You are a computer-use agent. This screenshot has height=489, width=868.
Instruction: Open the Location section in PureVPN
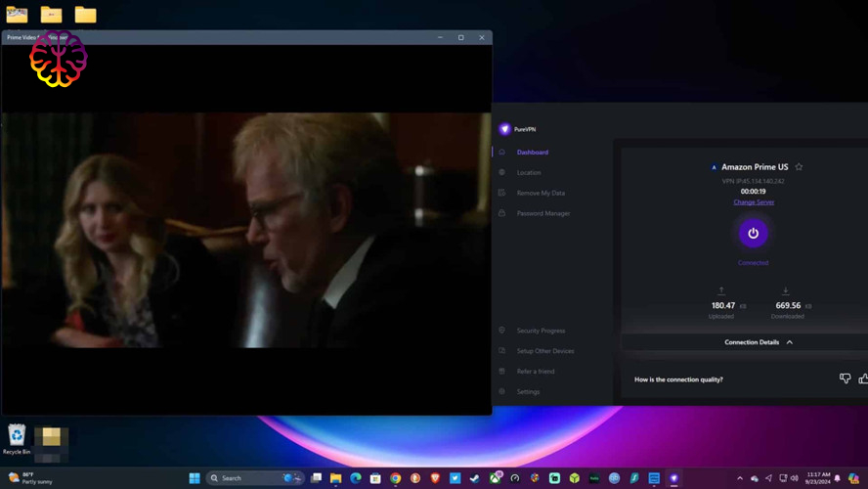point(529,173)
